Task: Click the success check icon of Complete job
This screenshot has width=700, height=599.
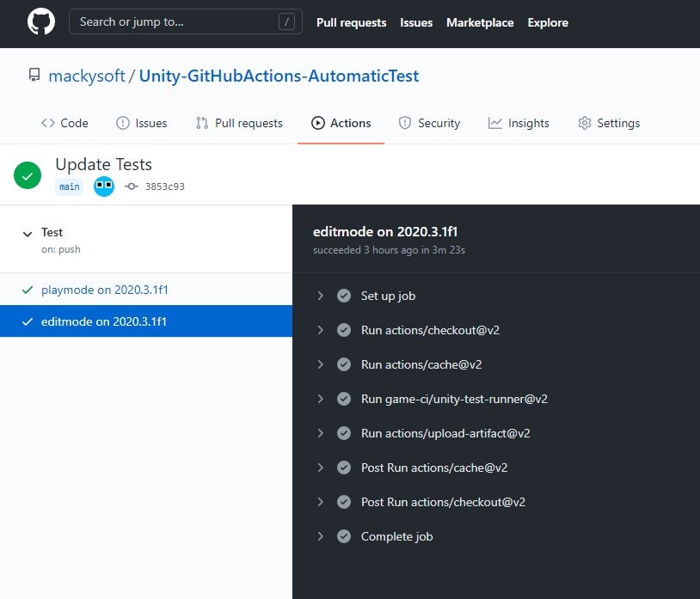Action: [344, 535]
